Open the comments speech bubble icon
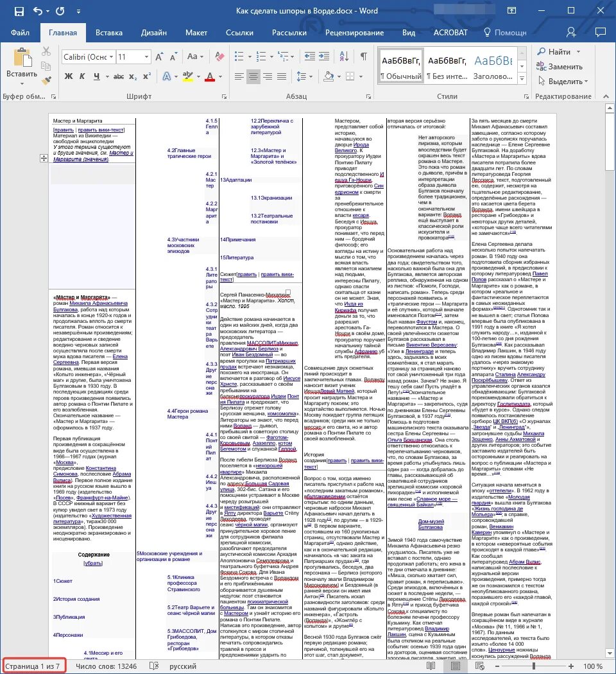This screenshot has width=616, height=674. (601, 32)
